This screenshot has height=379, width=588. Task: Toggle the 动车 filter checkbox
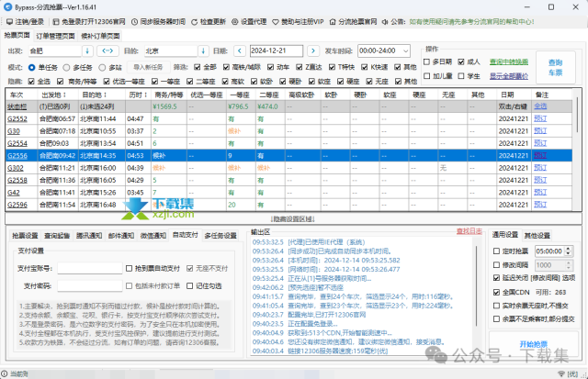[x=270, y=67]
